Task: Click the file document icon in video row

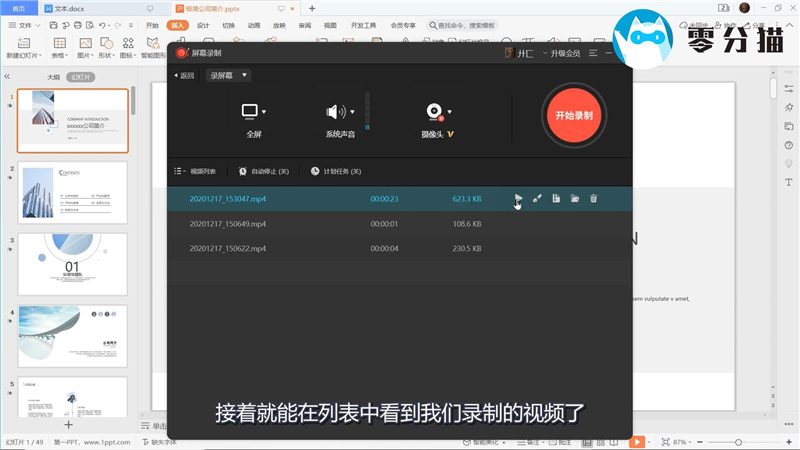Action: pos(556,199)
